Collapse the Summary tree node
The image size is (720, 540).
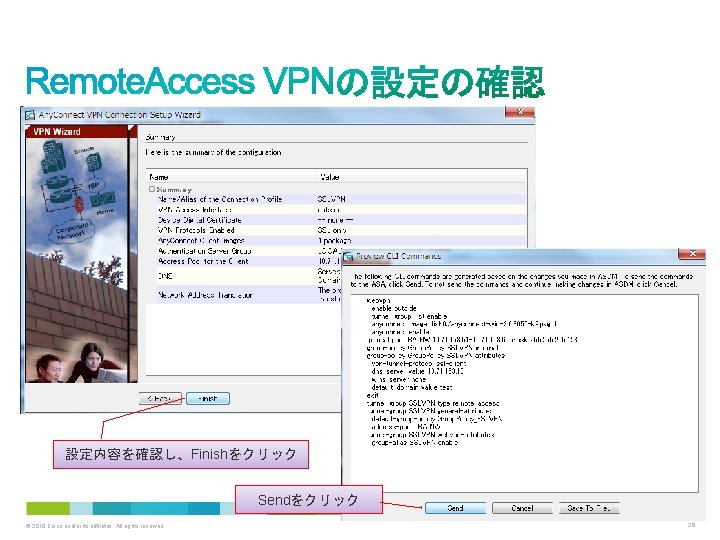(x=152, y=189)
